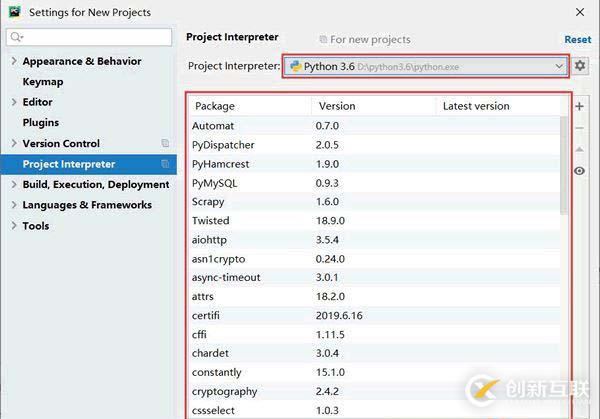600x419 pixels.
Task: Click the Python logo in the interpreter combo box
Action: [295, 66]
